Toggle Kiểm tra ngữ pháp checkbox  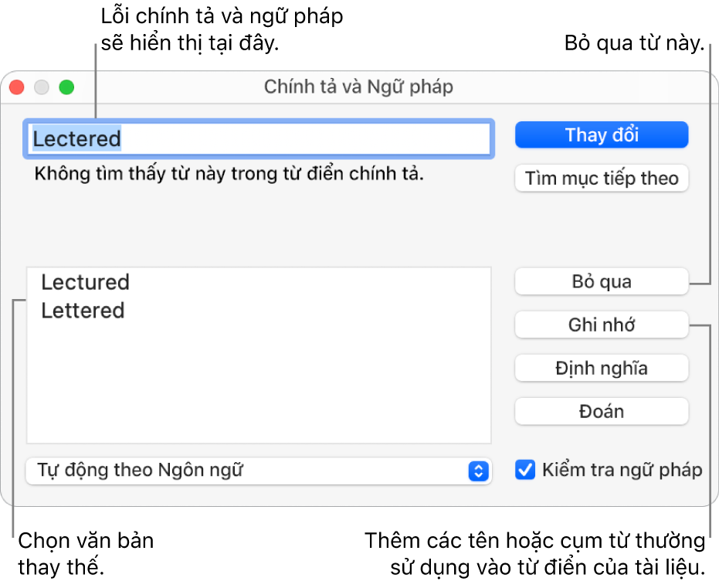point(525,470)
